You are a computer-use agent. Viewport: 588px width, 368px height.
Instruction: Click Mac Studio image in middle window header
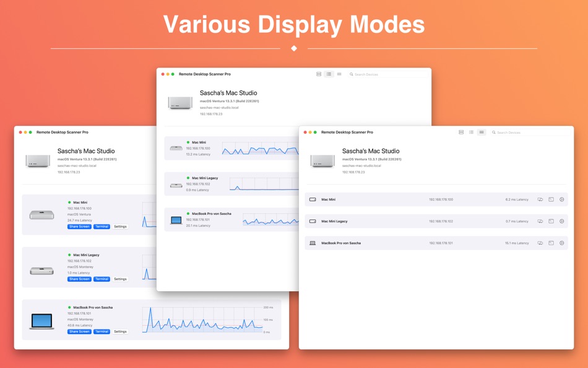tap(180, 102)
